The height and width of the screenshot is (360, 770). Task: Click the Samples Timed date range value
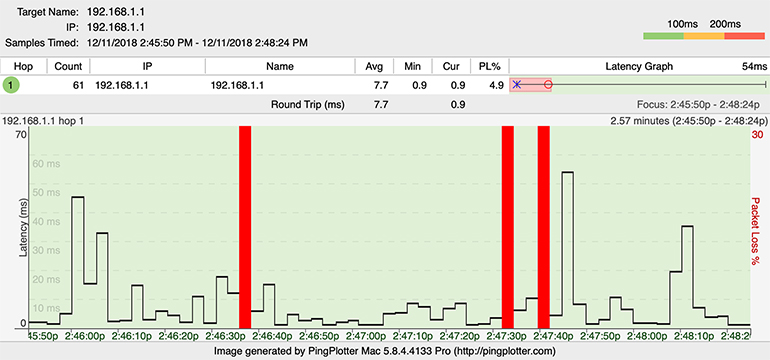197,43
